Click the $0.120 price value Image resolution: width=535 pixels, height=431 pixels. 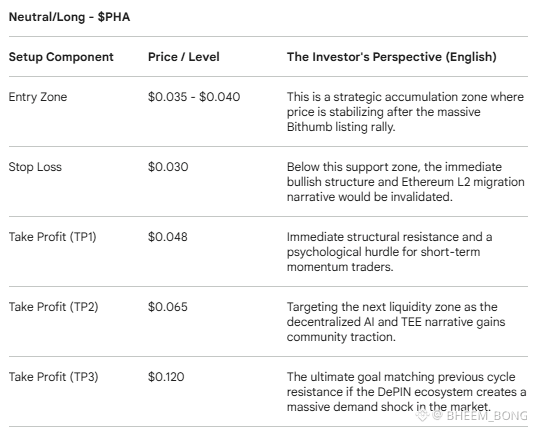[x=166, y=377]
